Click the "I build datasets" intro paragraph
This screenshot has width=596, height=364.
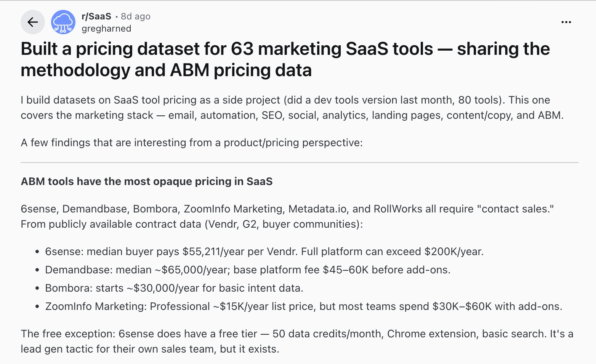[292, 107]
